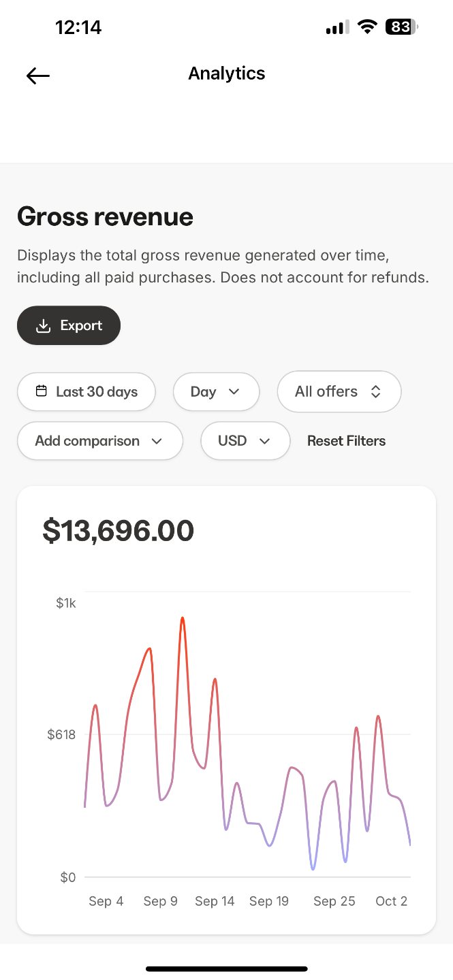
Task: Tap the back arrow icon
Action: click(x=38, y=76)
